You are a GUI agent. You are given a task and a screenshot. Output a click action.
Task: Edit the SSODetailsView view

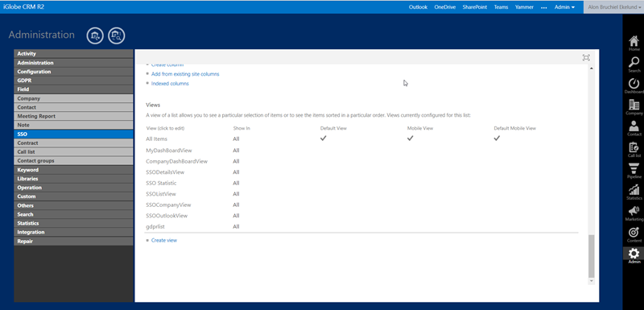[x=165, y=172]
